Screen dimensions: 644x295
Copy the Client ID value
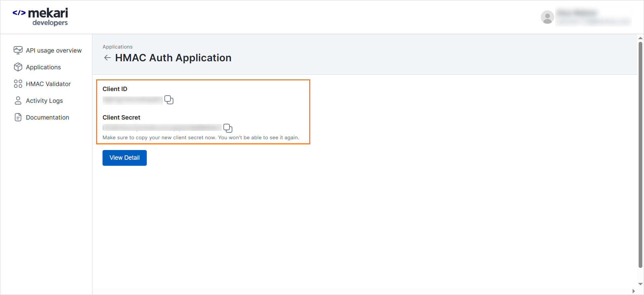pyautogui.click(x=169, y=100)
